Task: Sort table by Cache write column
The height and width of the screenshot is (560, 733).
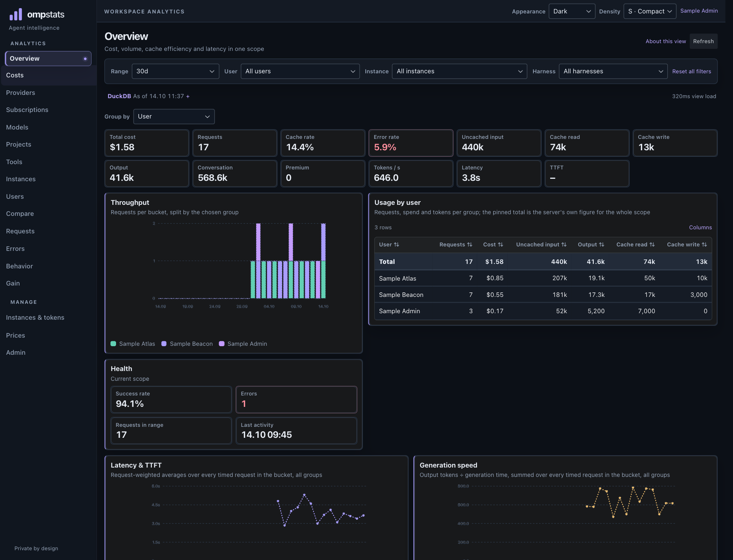Action: (x=687, y=244)
